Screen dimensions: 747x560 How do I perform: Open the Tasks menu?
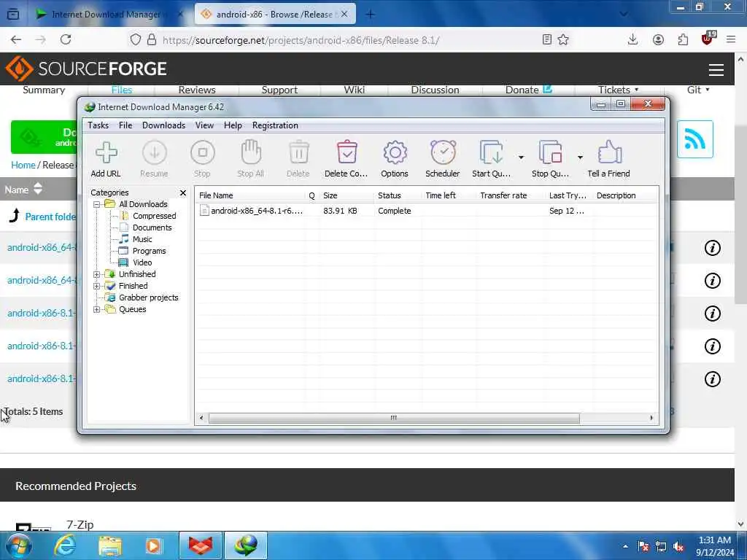coord(98,125)
